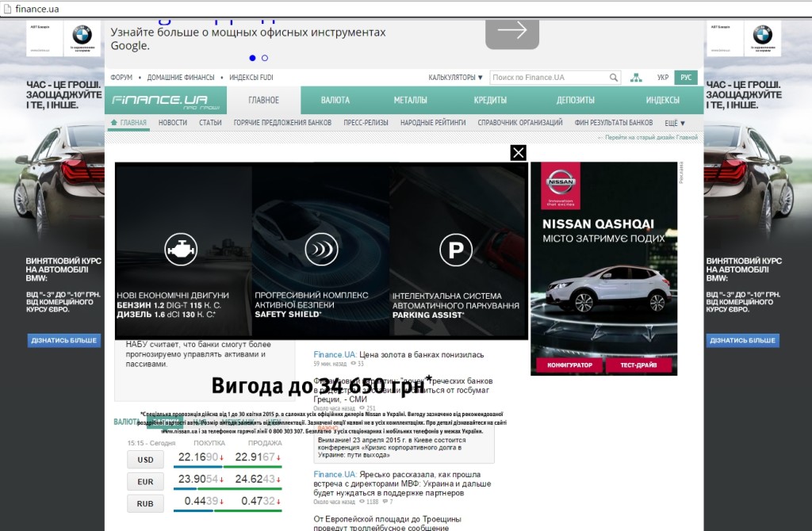Open the ИНДЕКСЫ tab
The width and height of the screenshot is (812, 531).
[662, 100]
